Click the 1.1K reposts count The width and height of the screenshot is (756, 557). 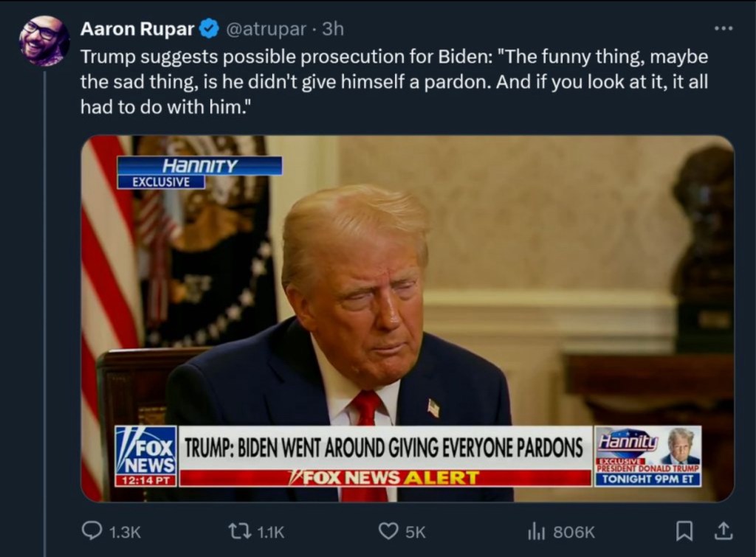click(269, 531)
